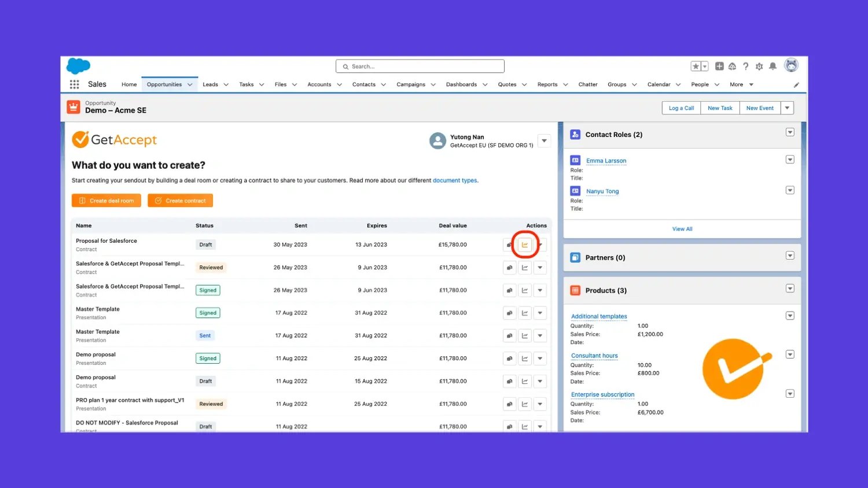
Task: Click the Products panel icon
Action: (x=575, y=291)
